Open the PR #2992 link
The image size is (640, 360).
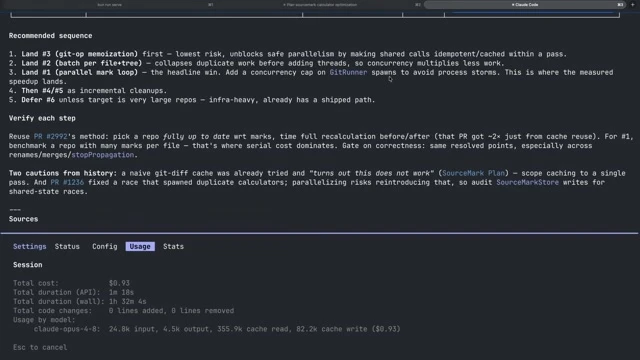pos(50,136)
